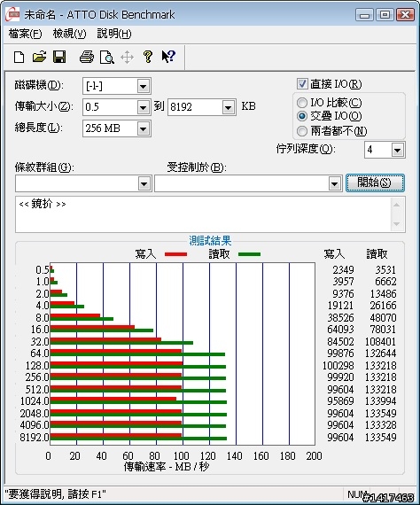Click the 1024.0 row label
This screenshot has height=505, width=420.
tap(35, 401)
